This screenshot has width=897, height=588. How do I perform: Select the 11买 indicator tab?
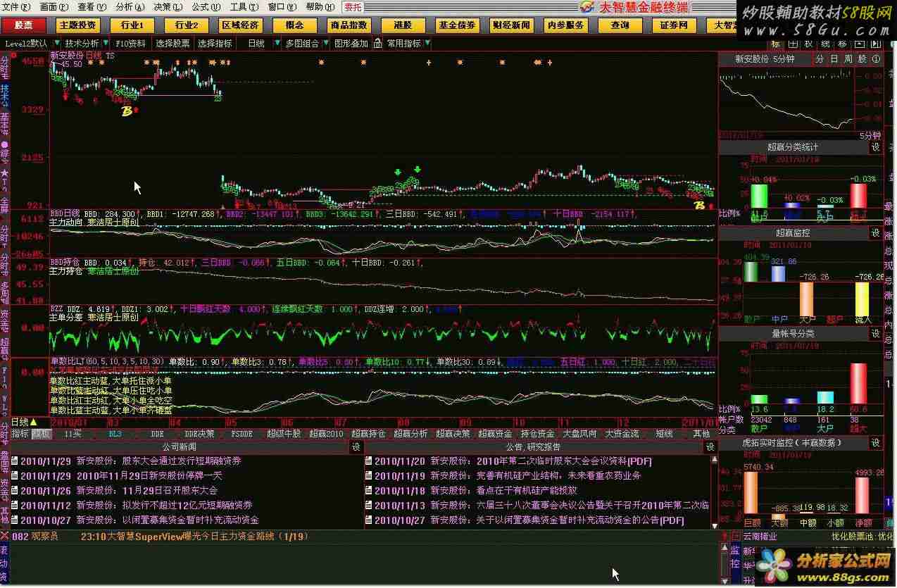click(x=72, y=434)
